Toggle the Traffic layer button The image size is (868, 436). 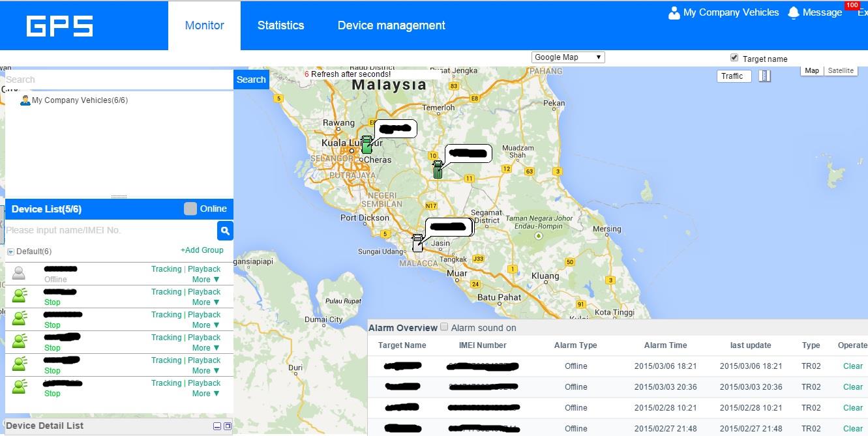tap(734, 76)
